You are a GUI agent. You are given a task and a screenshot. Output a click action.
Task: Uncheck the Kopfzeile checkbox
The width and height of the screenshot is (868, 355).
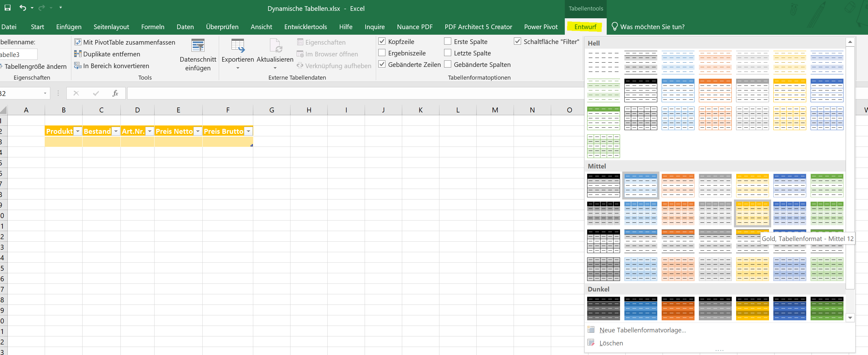tap(382, 42)
